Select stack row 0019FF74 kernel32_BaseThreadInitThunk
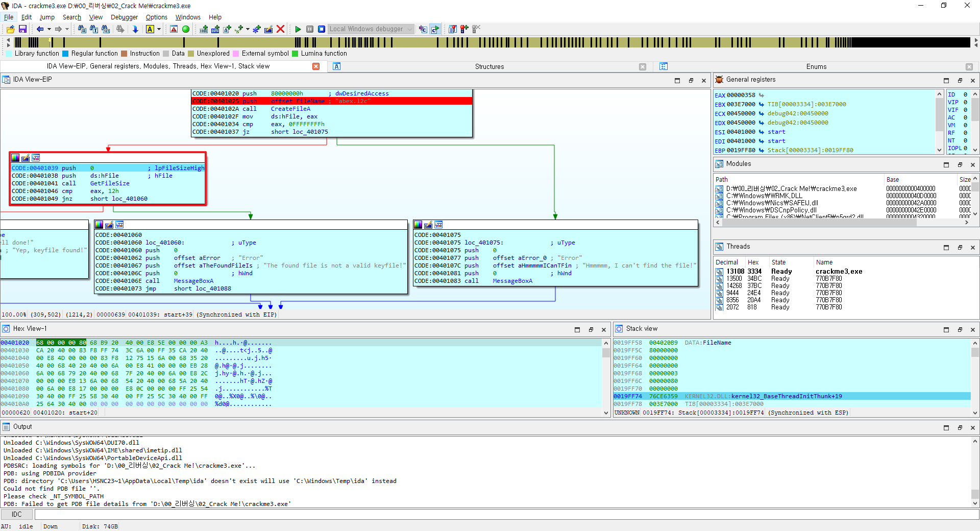Image resolution: width=980 pixels, height=531 pixels. tap(792, 396)
